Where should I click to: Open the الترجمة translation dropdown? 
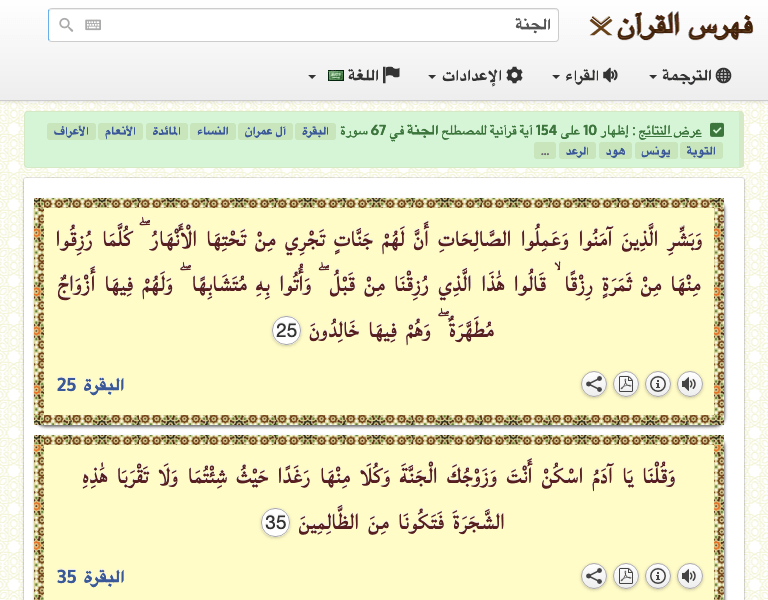point(690,76)
